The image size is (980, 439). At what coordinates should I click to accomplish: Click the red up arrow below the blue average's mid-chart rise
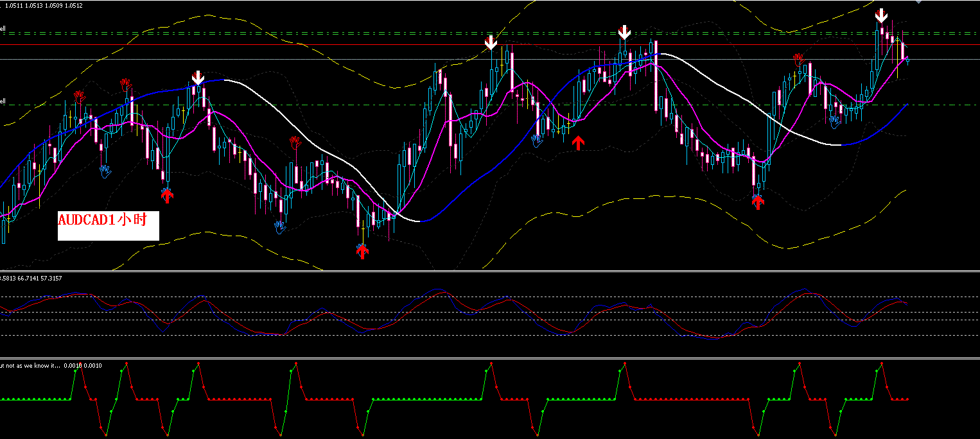click(578, 142)
